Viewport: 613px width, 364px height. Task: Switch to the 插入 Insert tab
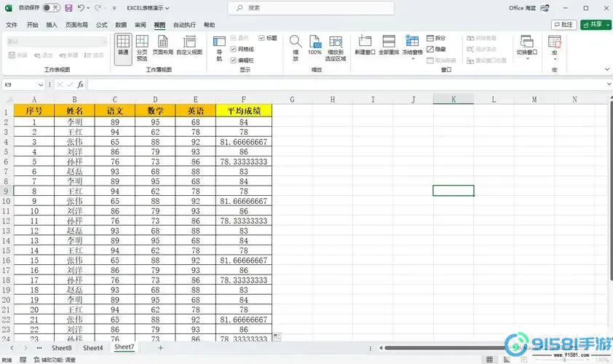tap(52, 25)
